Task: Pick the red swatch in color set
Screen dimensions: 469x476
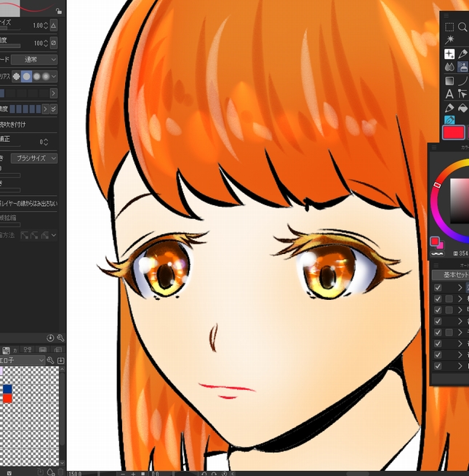Action: 7,398
